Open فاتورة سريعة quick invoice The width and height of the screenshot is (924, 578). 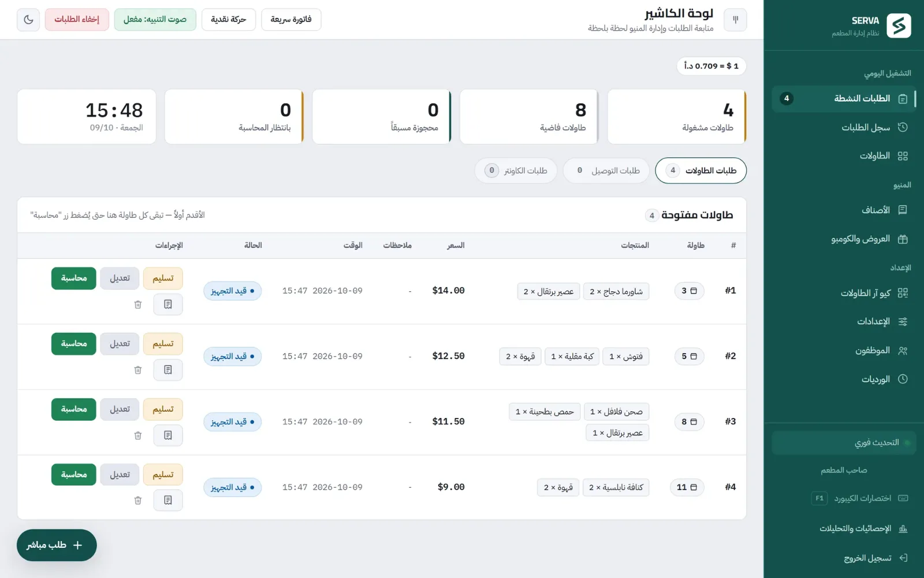point(291,20)
